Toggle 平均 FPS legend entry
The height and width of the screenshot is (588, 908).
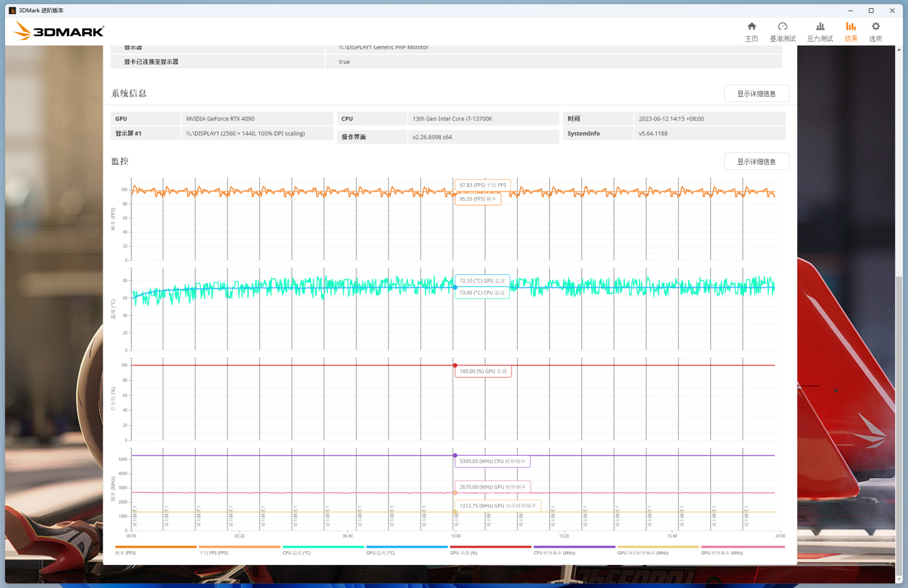pyautogui.click(x=214, y=553)
